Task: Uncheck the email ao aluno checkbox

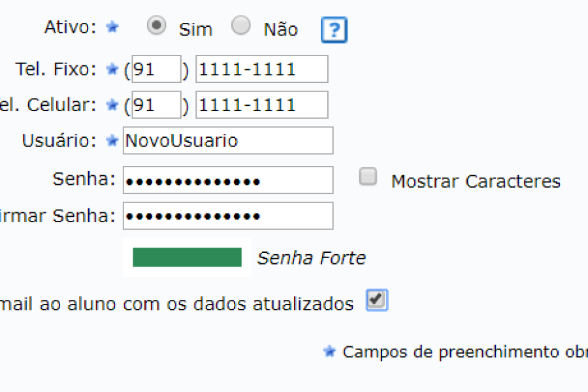Action: [x=376, y=300]
